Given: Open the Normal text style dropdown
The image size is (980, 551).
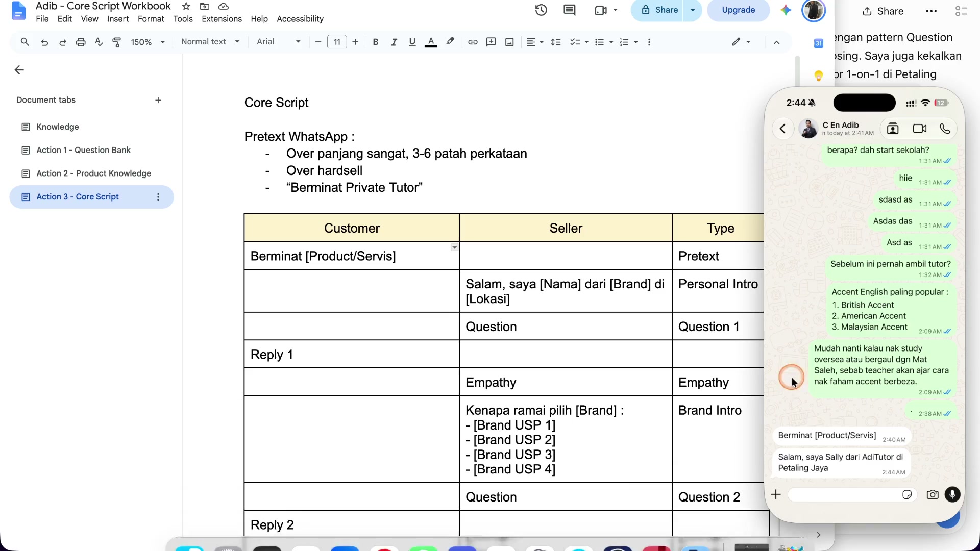Looking at the screenshot, I should click(210, 42).
